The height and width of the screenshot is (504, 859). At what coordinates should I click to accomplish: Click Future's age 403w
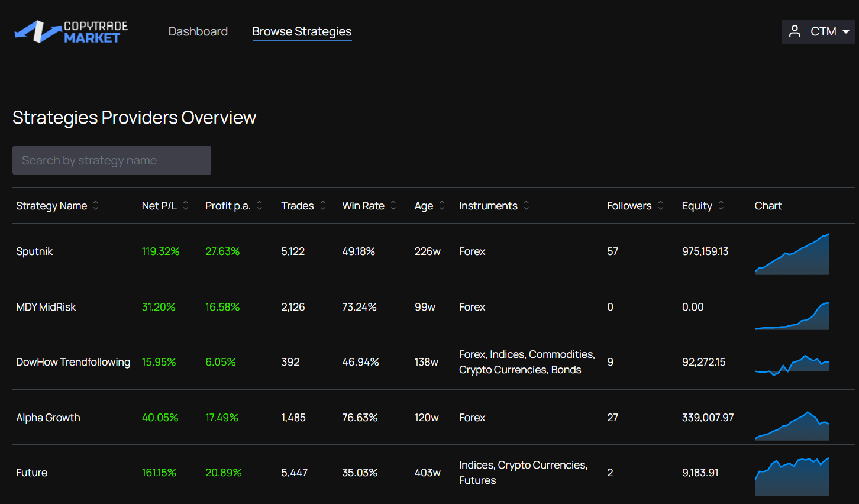click(x=428, y=473)
